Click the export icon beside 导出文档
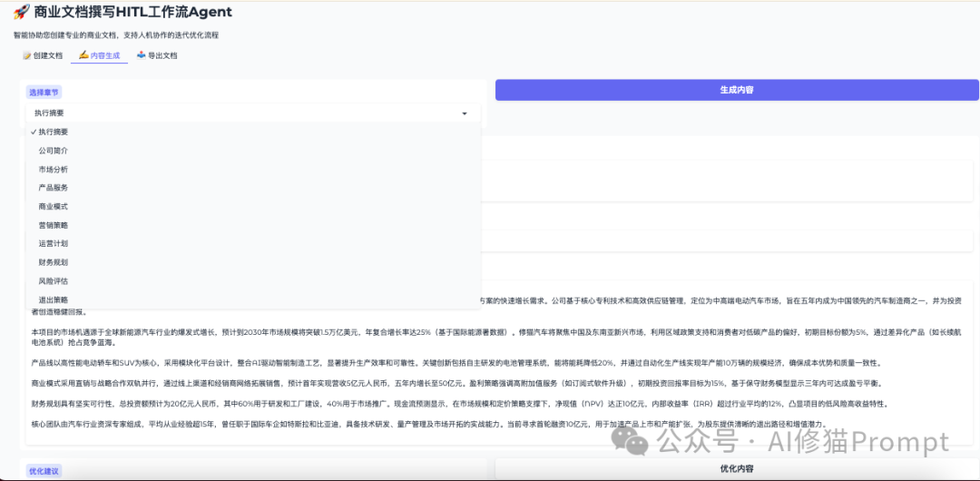980x481 pixels. pyautogui.click(x=142, y=55)
